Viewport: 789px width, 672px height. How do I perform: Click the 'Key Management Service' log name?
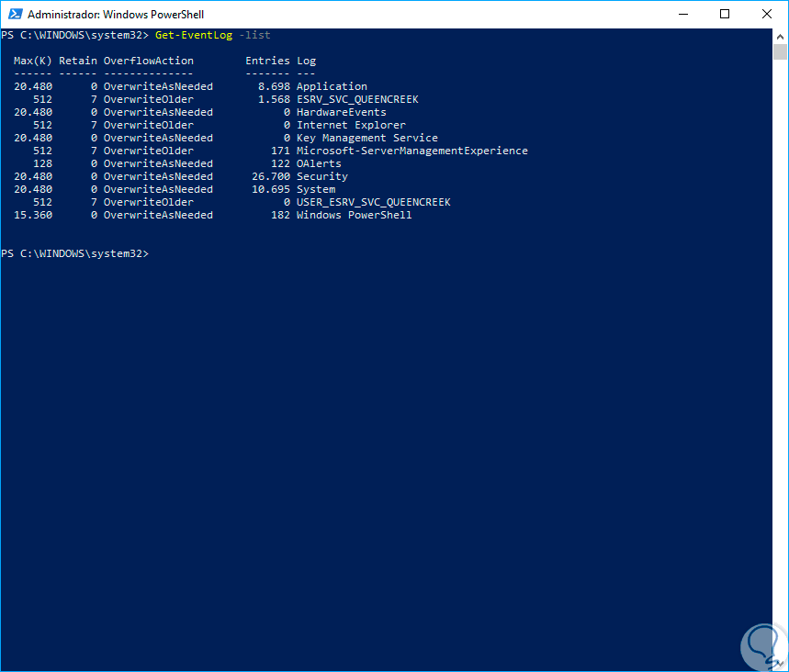click(x=366, y=138)
